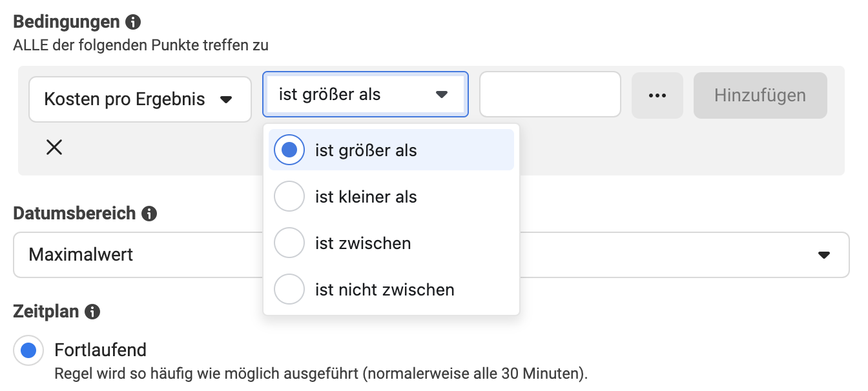Click the arrow on the Maximalwert field
Screen dimensions: 868x391
coord(824,255)
